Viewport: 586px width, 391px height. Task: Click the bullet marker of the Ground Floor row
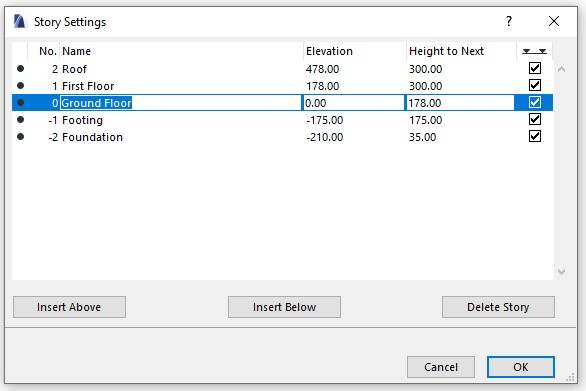coord(21,102)
